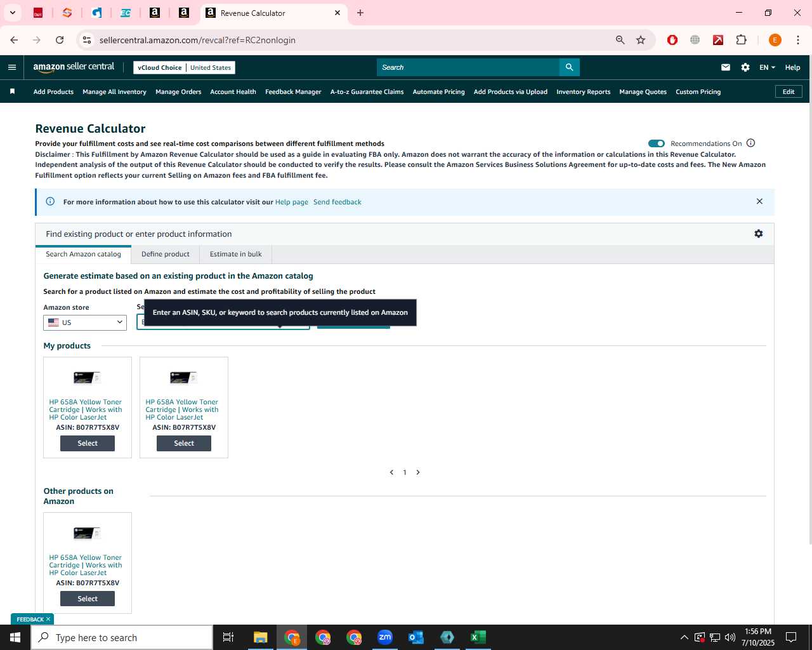Open Seller Central settings gear in header
The image size is (812, 650).
745,67
